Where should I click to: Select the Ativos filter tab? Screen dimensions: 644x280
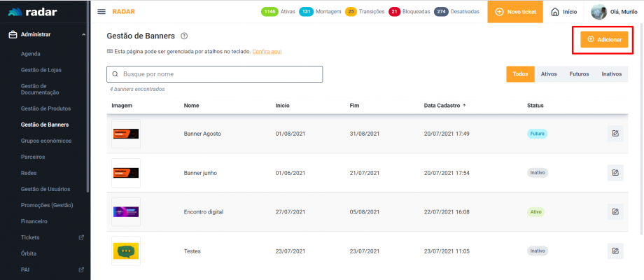[549, 74]
